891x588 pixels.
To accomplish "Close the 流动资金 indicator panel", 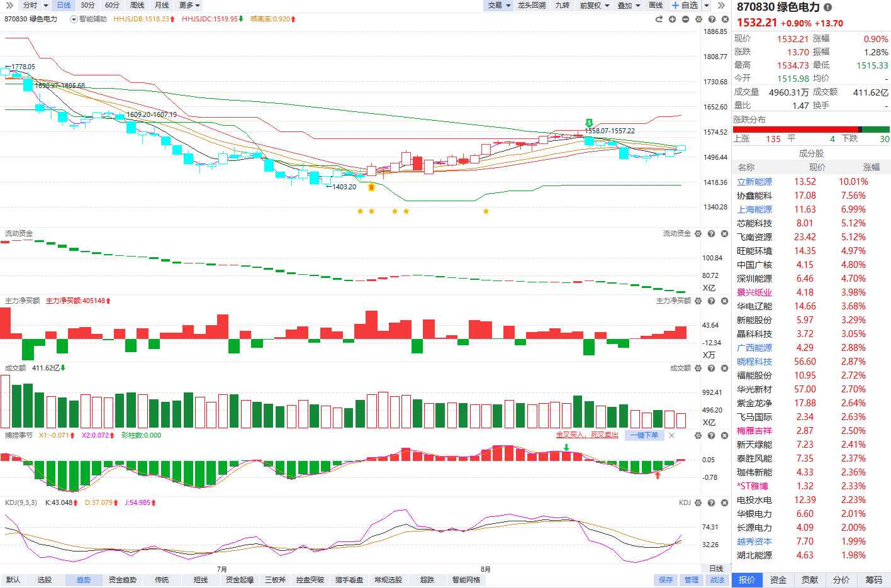I will 724,233.
